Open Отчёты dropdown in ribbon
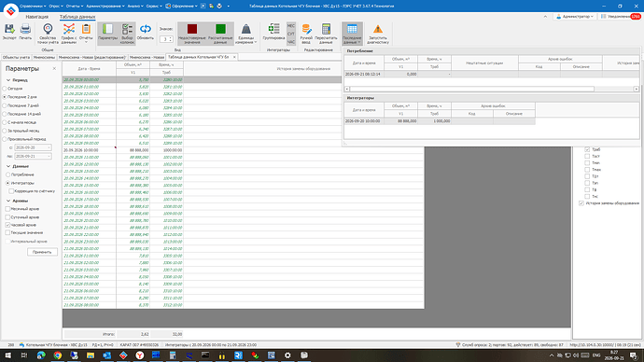Viewport: 644px width, 362px height. [x=86, y=34]
